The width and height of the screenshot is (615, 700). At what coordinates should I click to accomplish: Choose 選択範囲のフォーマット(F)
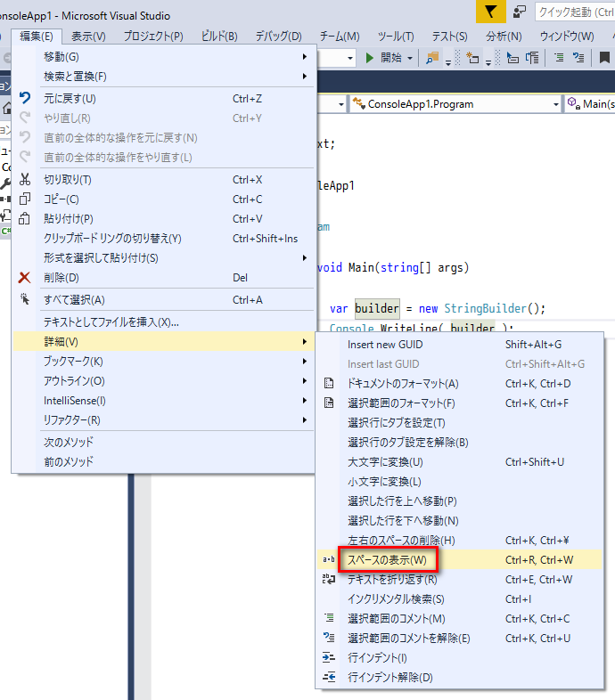click(x=459, y=403)
